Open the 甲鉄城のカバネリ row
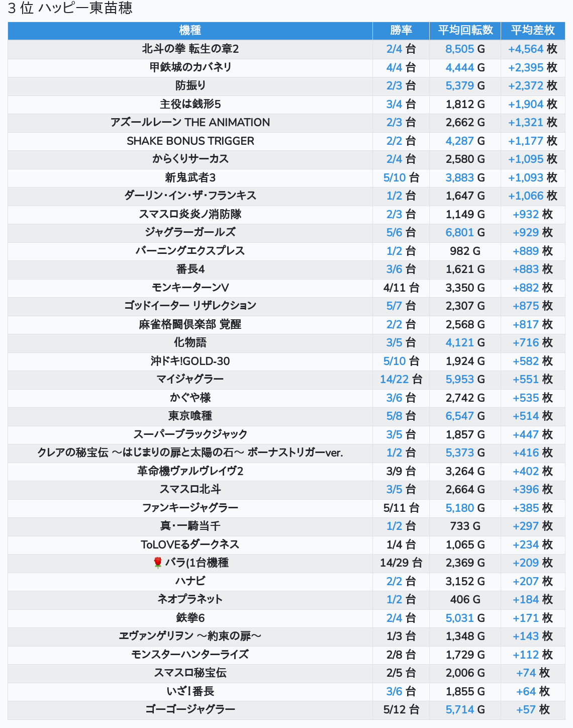 click(x=190, y=67)
